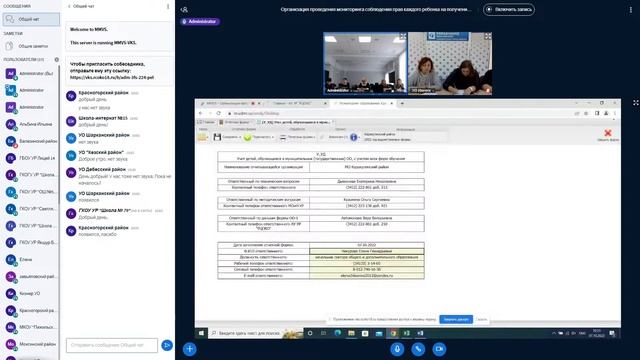This screenshot has width=640, height=360.
Task: Select user Балезинский район in list
Action: click(x=31, y=141)
